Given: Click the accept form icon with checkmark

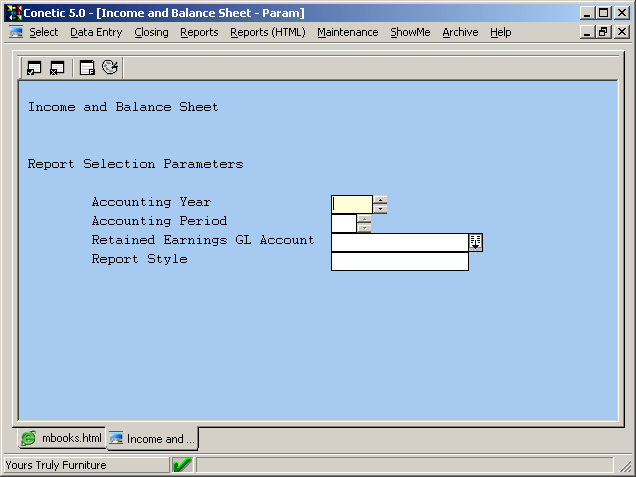Looking at the screenshot, I should coord(35,68).
